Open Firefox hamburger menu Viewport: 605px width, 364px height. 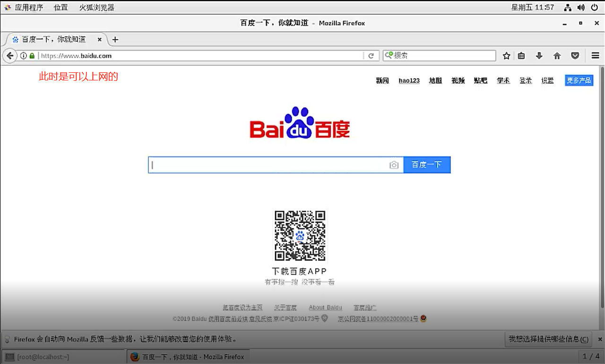595,55
